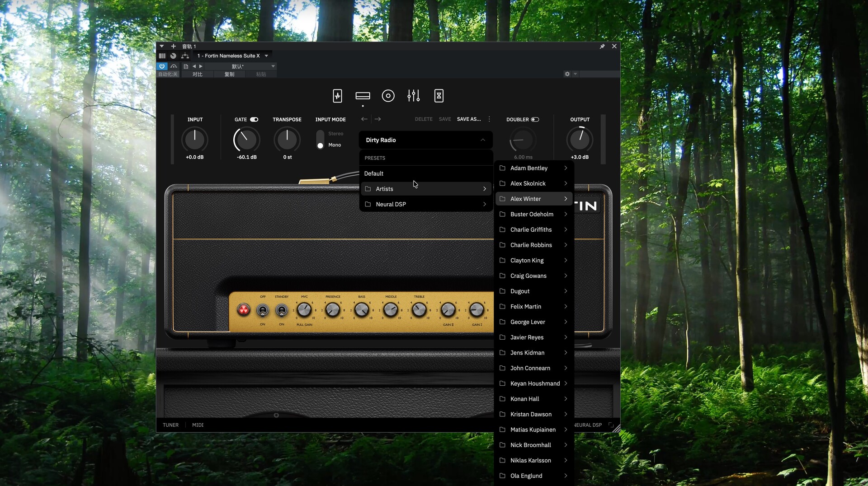Open Fortin Nameless Suite X plugin dropdown
The width and height of the screenshot is (868, 486).
pos(266,56)
